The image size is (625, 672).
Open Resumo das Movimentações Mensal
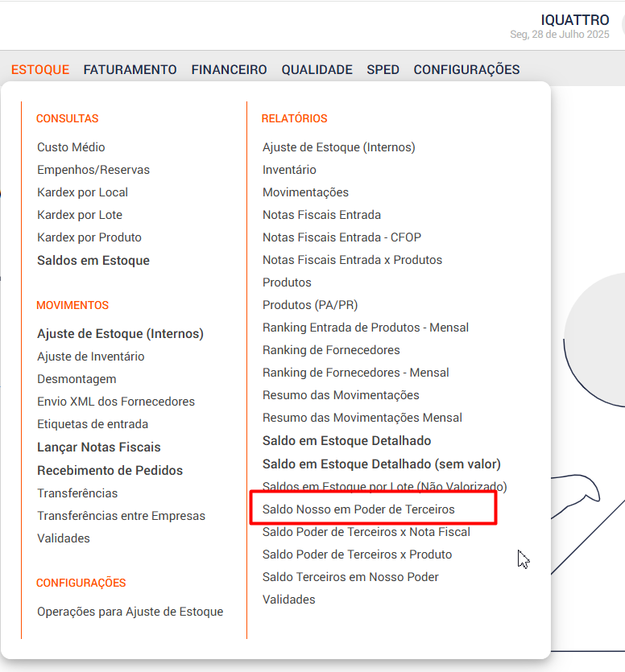point(362,418)
